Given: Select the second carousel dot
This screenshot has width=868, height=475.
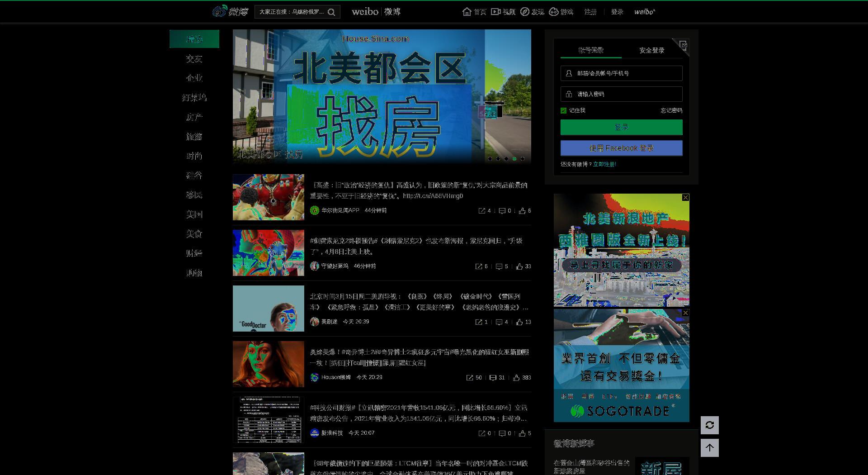Looking at the screenshot, I should click(498, 159).
